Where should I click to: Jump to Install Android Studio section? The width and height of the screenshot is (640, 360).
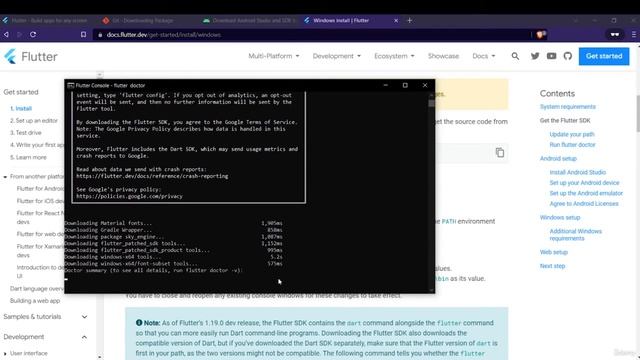click(x=578, y=172)
